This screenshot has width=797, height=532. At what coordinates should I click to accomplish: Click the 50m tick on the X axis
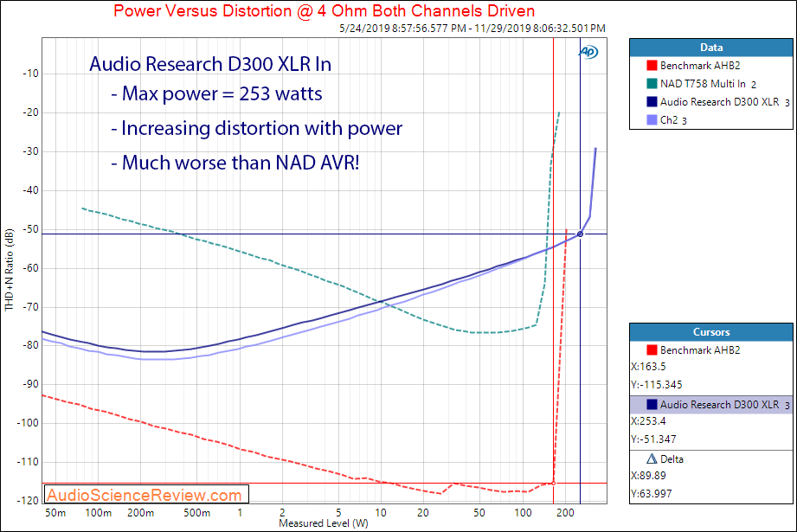coord(55,513)
